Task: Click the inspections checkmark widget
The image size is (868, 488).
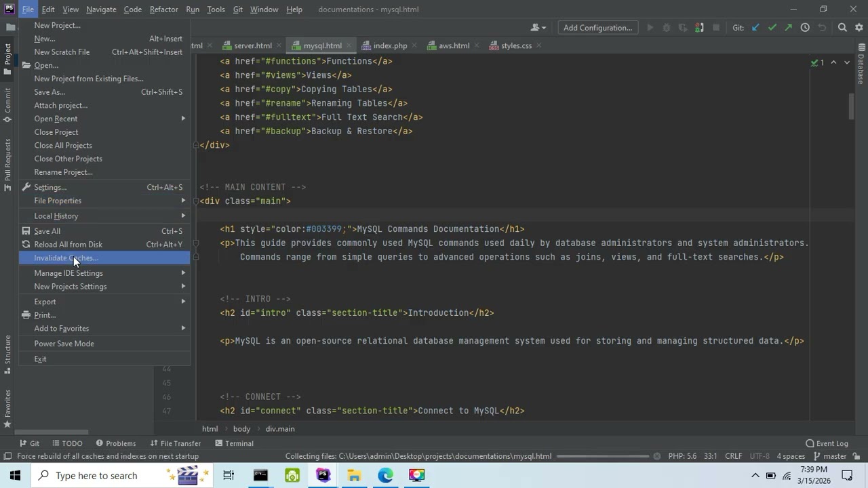Action: 818,62
